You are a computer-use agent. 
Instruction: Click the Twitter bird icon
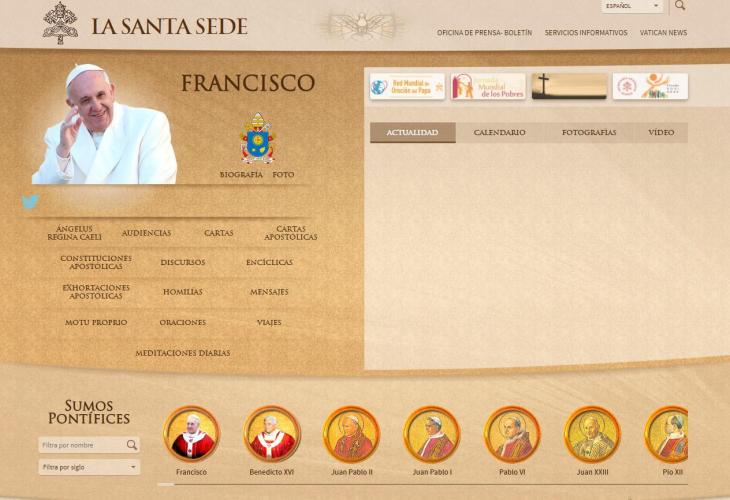pyautogui.click(x=31, y=202)
